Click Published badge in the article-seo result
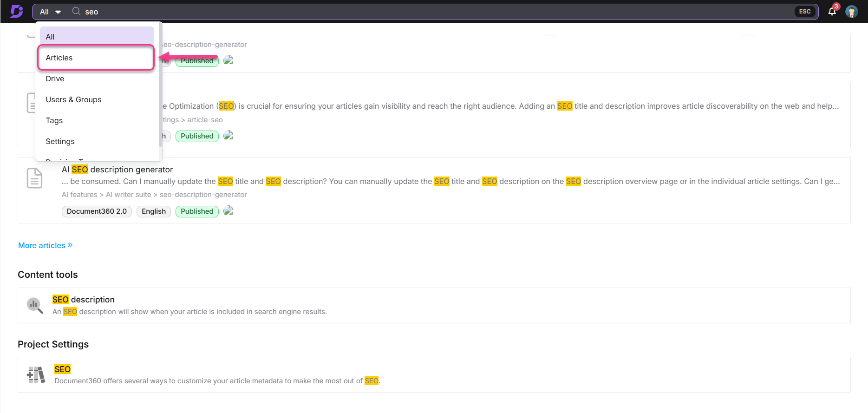The width and height of the screenshot is (868, 413). 197,136
